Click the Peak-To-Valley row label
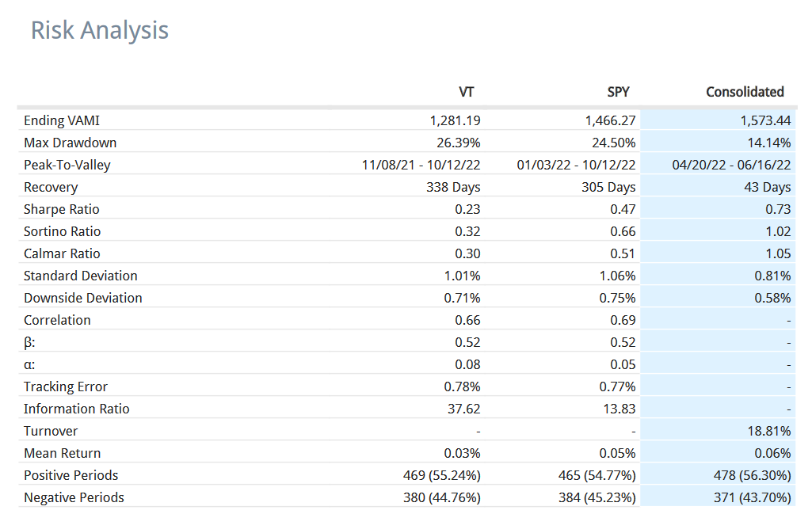 pyautogui.click(x=67, y=165)
